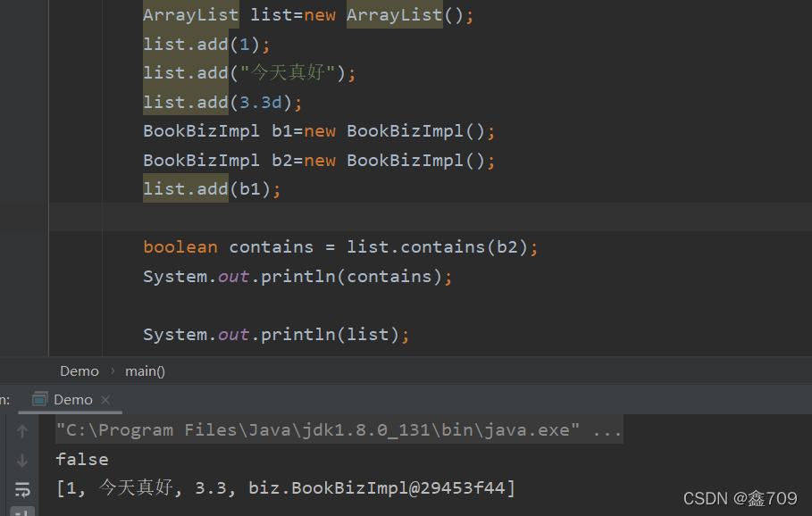This screenshot has width=812, height=516.
Task: Toggle the soft-wrap icon in the Run panel
Action: [x=22, y=489]
